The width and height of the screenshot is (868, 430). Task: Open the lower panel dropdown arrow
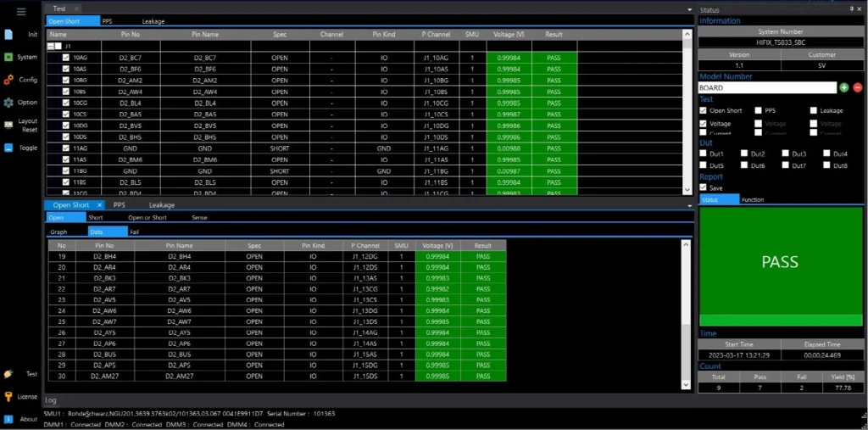pyautogui.click(x=689, y=205)
